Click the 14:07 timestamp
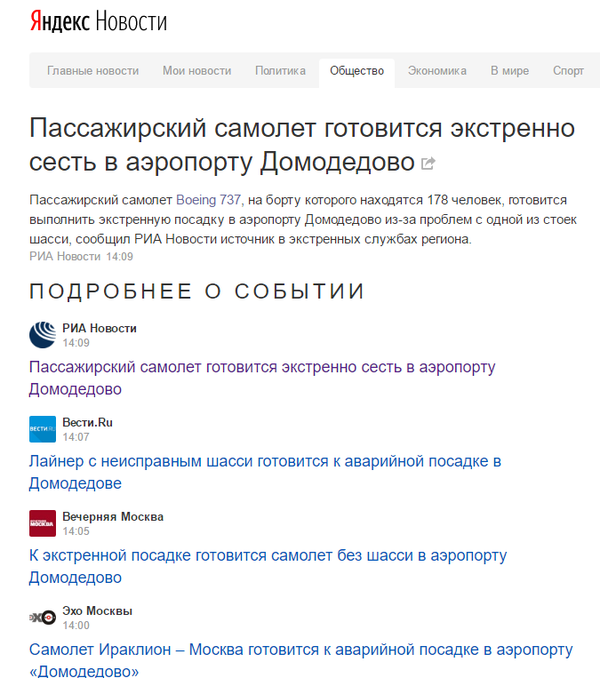 tap(76, 437)
